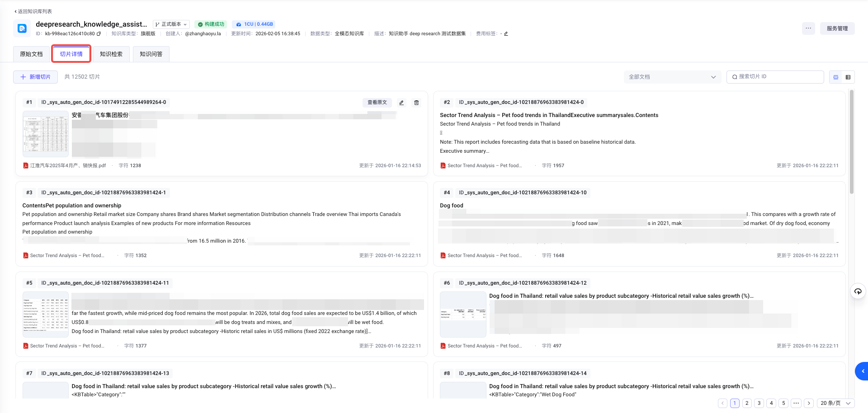The image size is (868, 413).
Task: Select slice ID ending 981424-1 in card #3
Action: (x=104, y=193)
